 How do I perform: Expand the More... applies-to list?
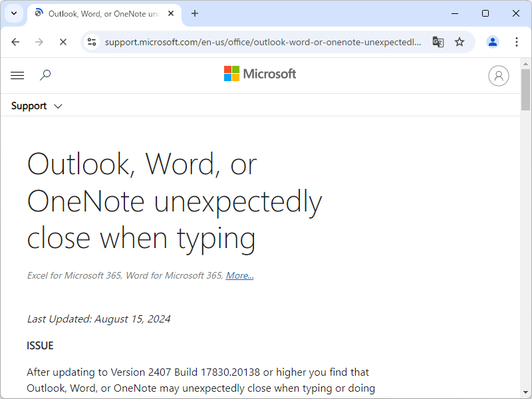coord(239,275)
